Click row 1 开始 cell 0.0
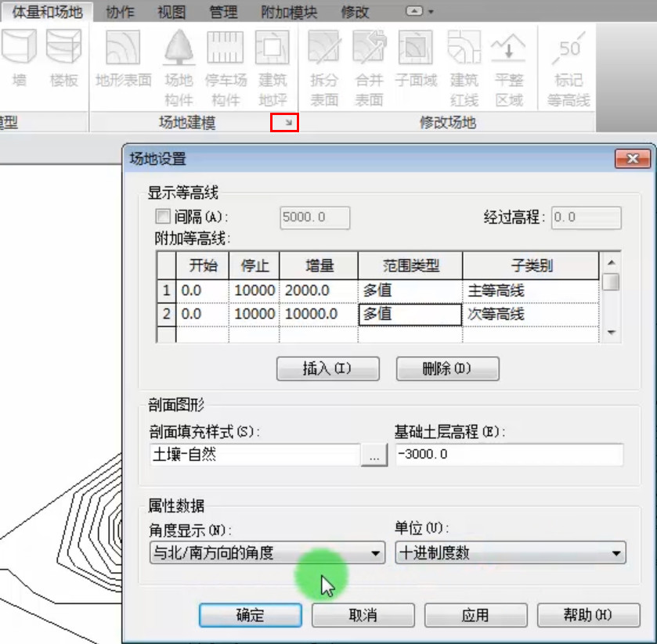 coord(203,290)
